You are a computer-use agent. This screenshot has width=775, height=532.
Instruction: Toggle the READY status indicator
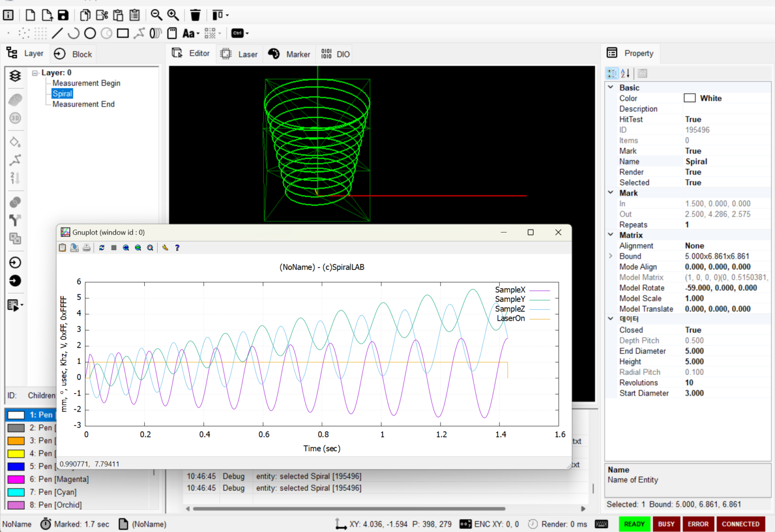[x=634, y=524]
